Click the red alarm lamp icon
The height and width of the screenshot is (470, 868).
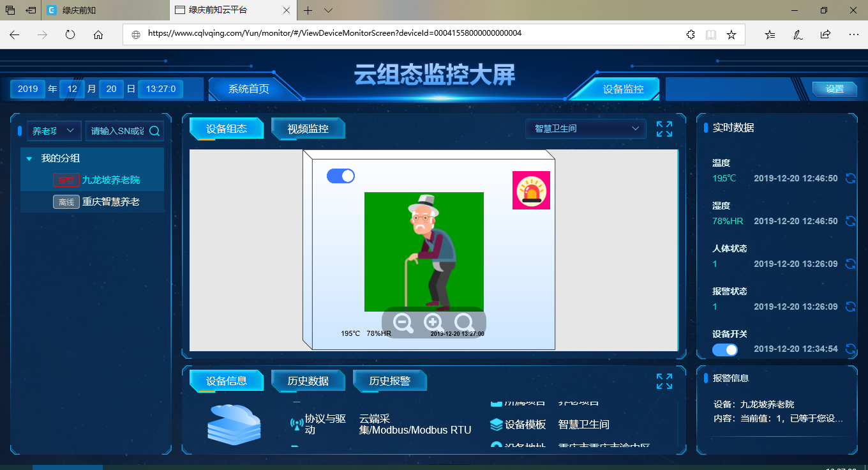click(531, 190)
